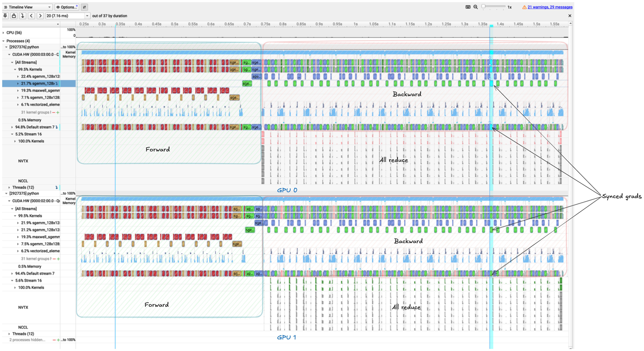This screenshot has width=644, height=351.
Task: Click the orange warning triangle icon
Action: 524,7
